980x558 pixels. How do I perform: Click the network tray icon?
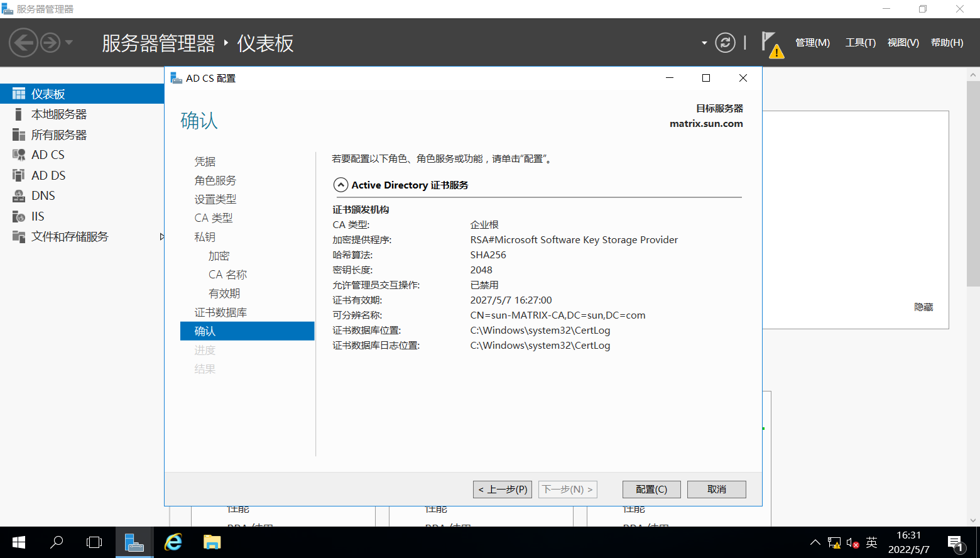[834, 543]
